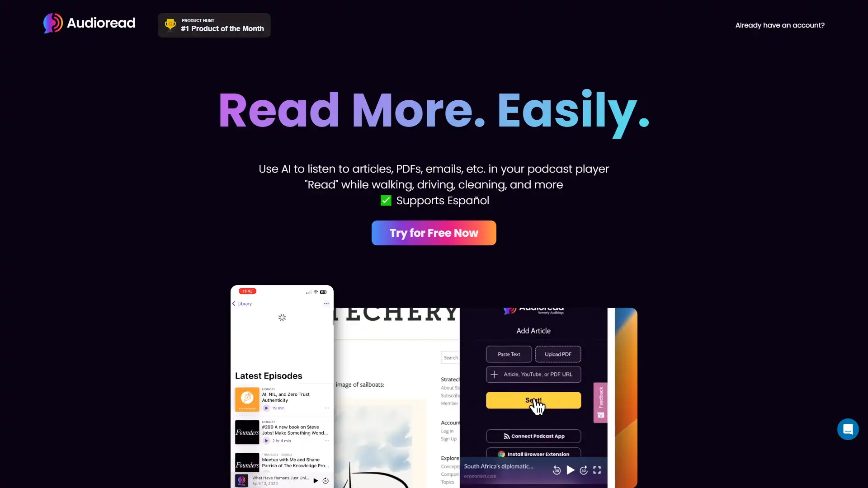Click the Add Article URL plus icon
The image size is (868, 488).
(x=495, y=374)
